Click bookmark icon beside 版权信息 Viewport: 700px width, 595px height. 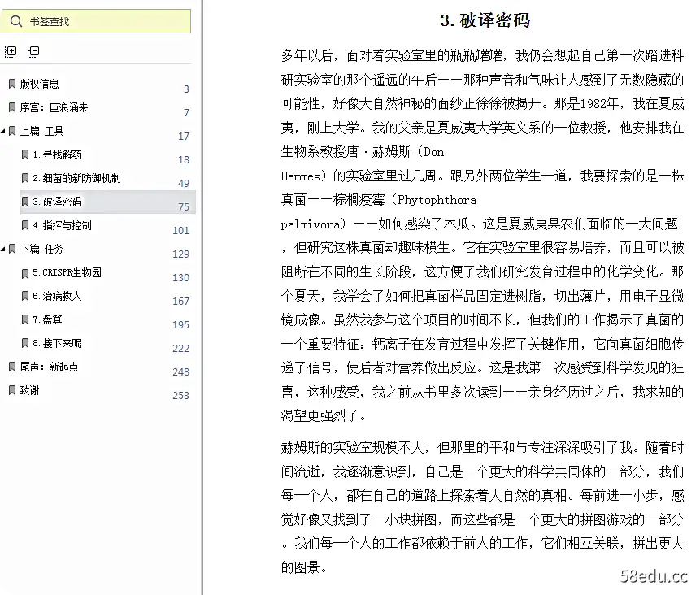12,84
